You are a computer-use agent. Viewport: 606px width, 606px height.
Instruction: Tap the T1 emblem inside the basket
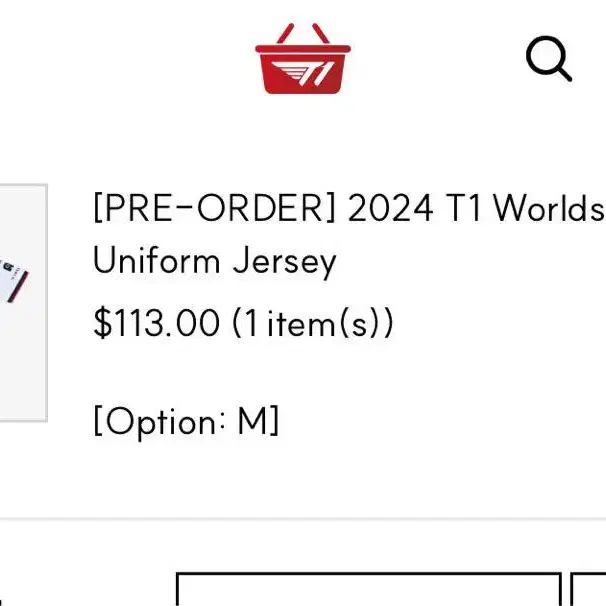point(303,73)
